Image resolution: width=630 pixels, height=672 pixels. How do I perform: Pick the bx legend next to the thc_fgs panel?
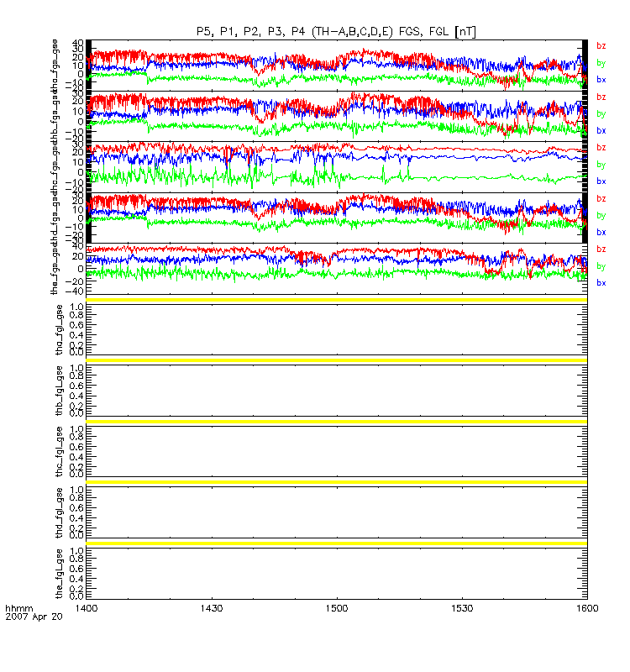click(x=601, y=181)
